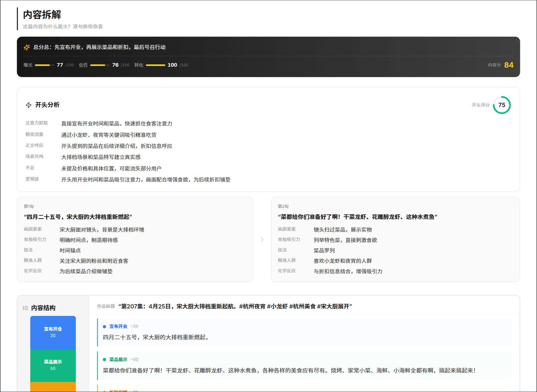Screen dimensions: 537x392
Task: Click the 菜品罗列 technique value
Action: coord(324,251)
